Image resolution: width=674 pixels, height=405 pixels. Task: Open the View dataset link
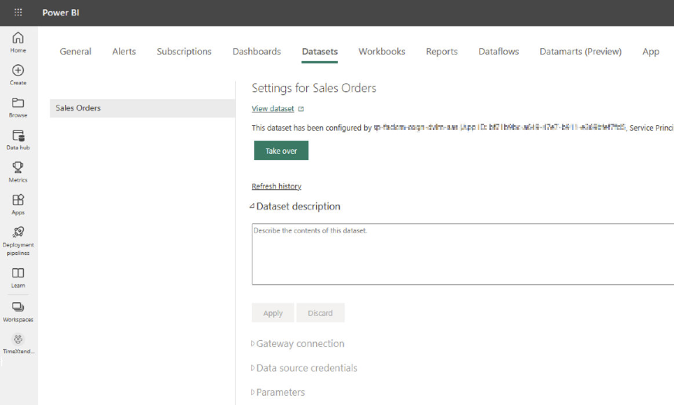pyautogui.click(x=273, y=109)
